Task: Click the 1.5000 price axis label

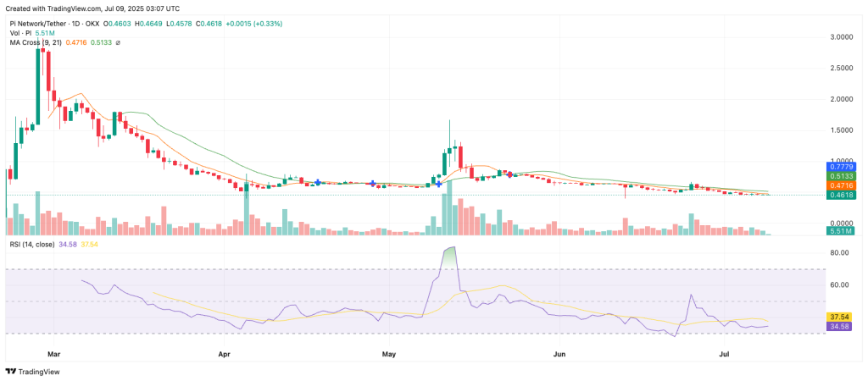Action: point(842,130)
